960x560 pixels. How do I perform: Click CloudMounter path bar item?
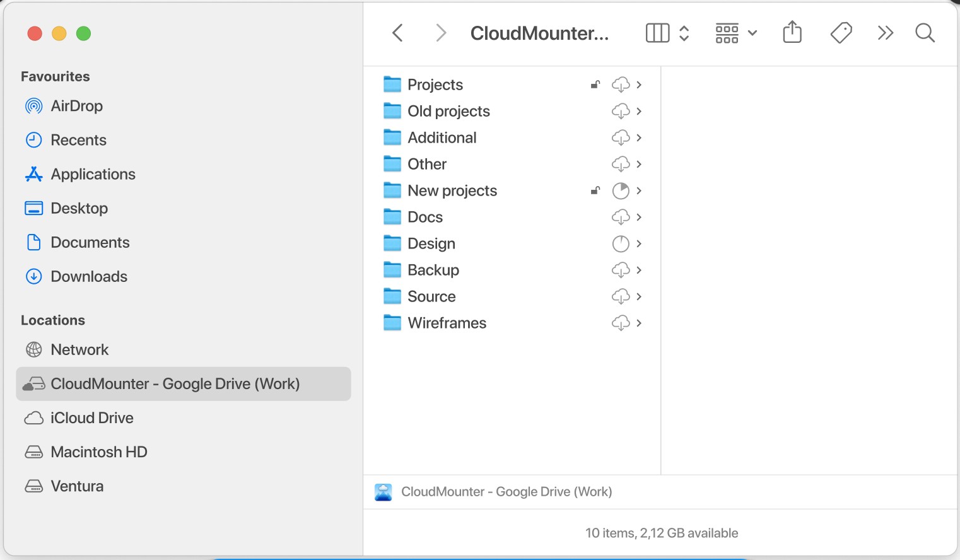[506, 492]
